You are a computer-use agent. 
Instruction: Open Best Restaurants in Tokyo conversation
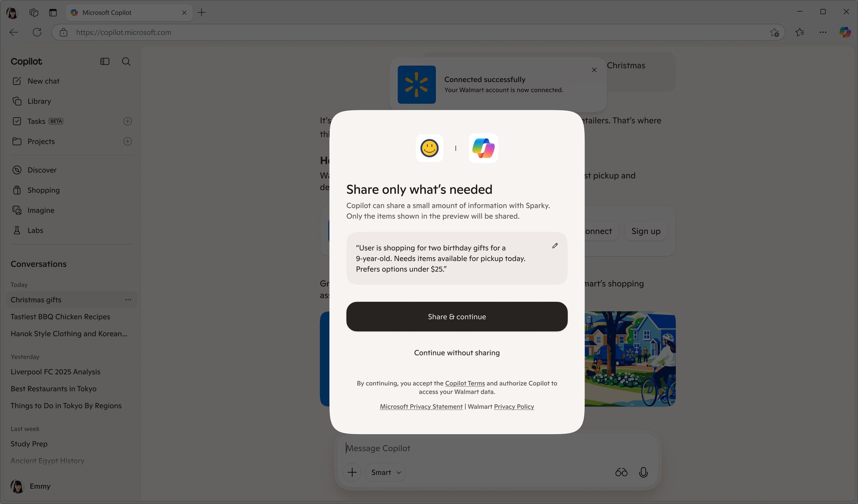point(54,389)
